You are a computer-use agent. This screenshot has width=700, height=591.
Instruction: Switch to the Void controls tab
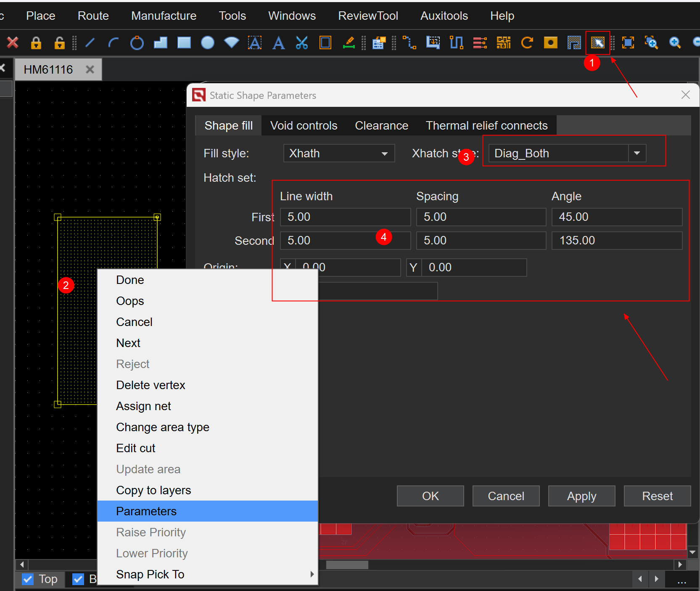[304, 126]
